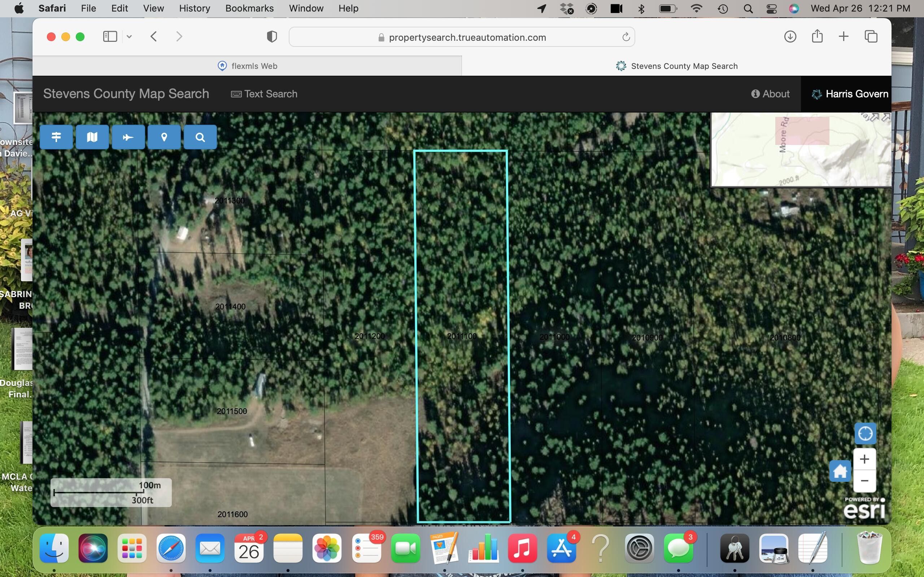This screenshot has height=577, width=924.
Task: Select the jet aerial imagery tool
Action: pos(128,137)
